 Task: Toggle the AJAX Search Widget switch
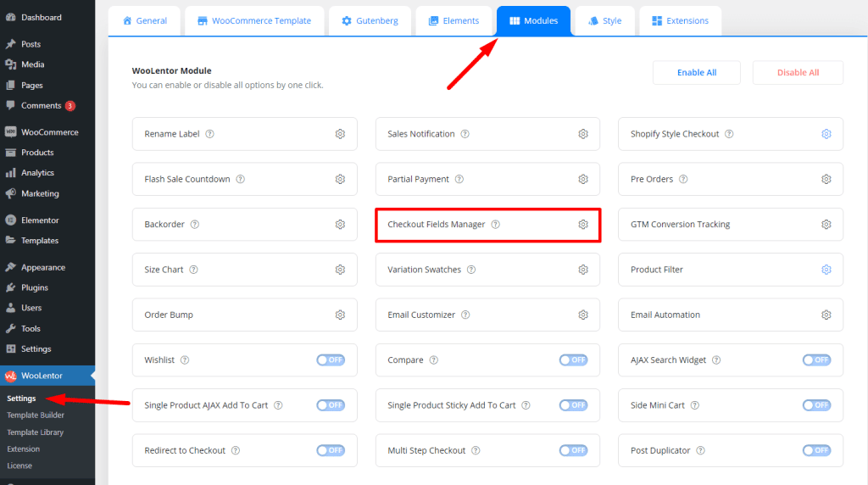click(816, 360)
